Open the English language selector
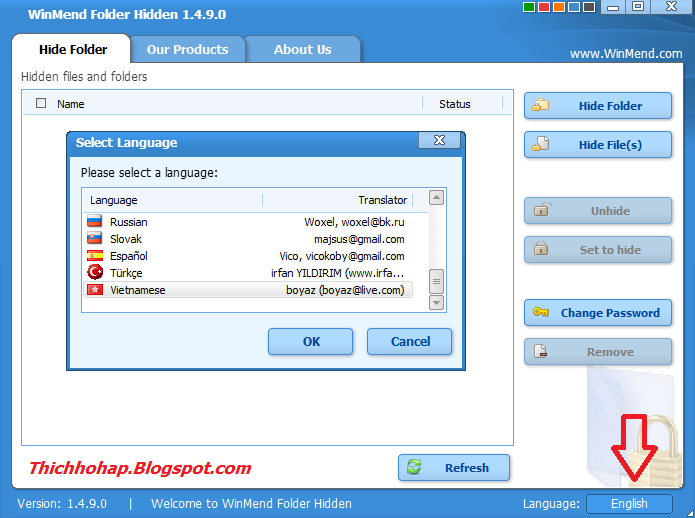 pyautogui.click(x=629, y=504)
